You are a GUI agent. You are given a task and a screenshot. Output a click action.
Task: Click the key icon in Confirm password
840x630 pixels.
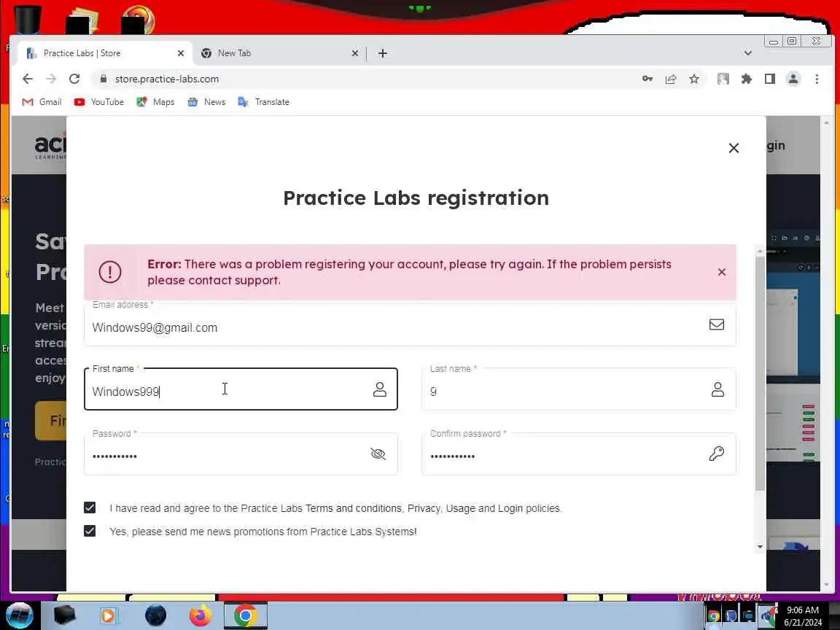pyautogui.click(x=717, y=454)
